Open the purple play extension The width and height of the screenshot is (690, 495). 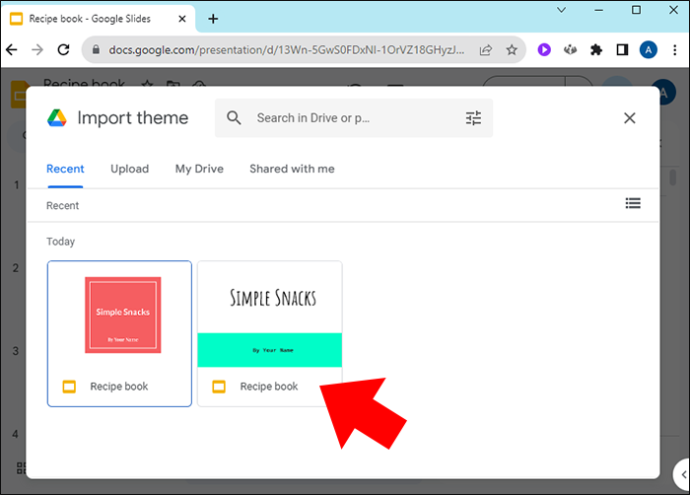click(x=544, y=50)
